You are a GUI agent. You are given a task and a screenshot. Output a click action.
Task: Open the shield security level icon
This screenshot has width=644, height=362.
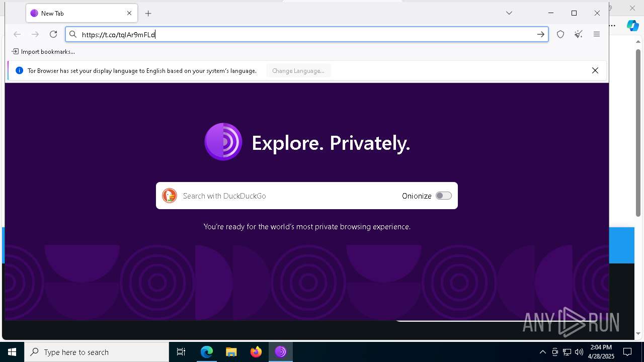coord(560,34)
